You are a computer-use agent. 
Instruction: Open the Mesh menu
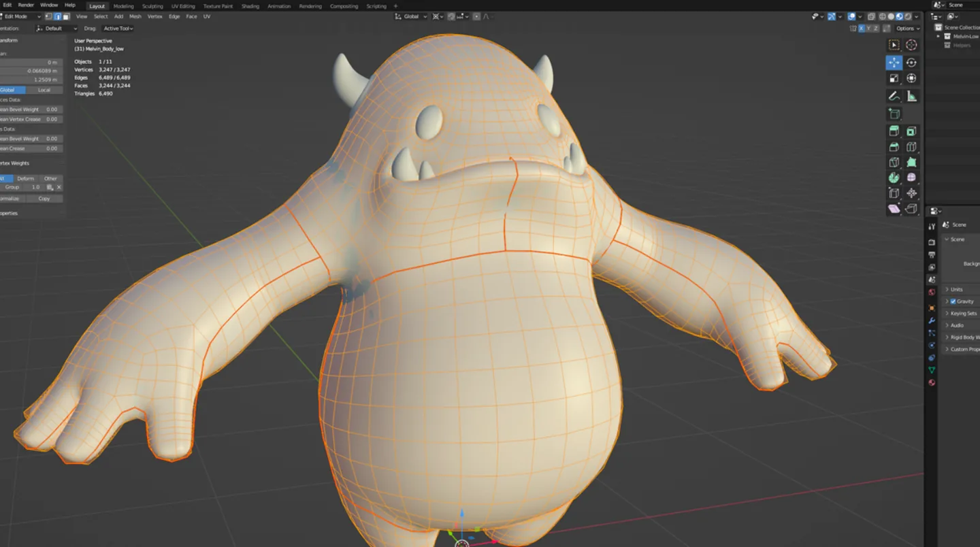coord(135,16)
